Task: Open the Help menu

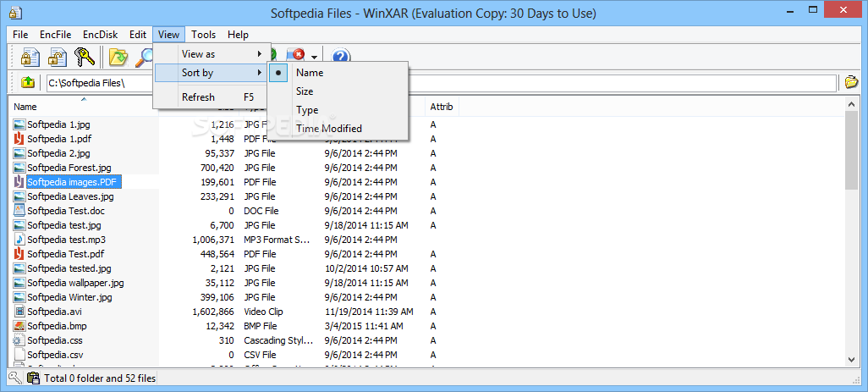Action: point(238,35)
